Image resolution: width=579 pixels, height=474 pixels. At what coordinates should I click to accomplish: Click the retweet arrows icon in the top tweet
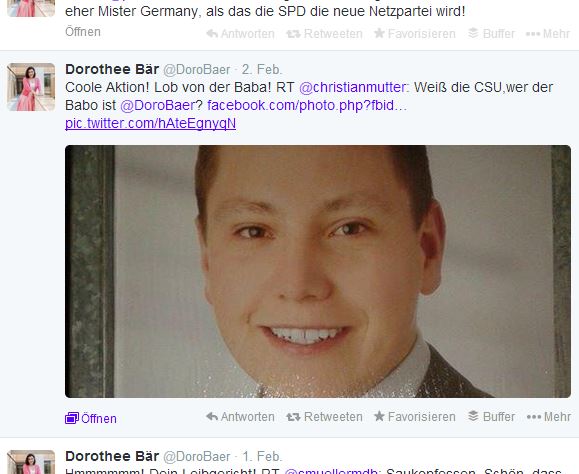pyautogui.click(x=293, y=34)
